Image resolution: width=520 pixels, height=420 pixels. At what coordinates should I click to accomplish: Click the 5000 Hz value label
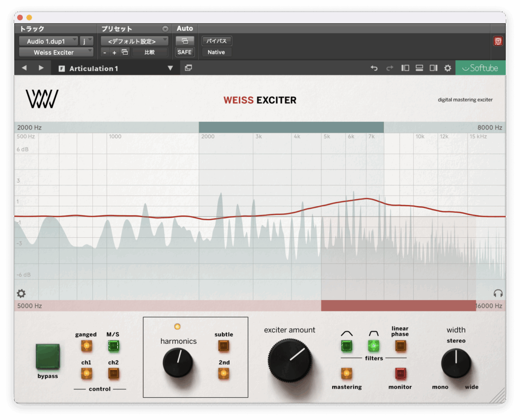(x=29, y=306)
